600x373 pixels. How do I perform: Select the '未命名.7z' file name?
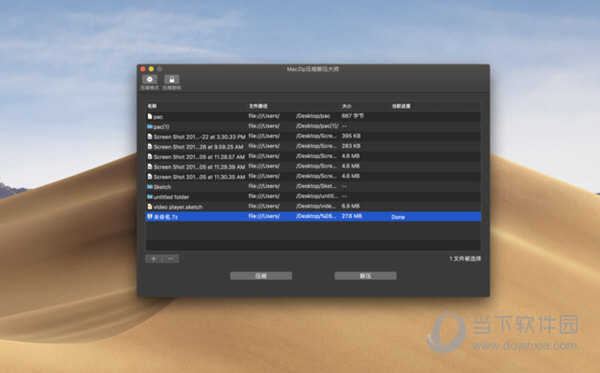tap(165, 217)
